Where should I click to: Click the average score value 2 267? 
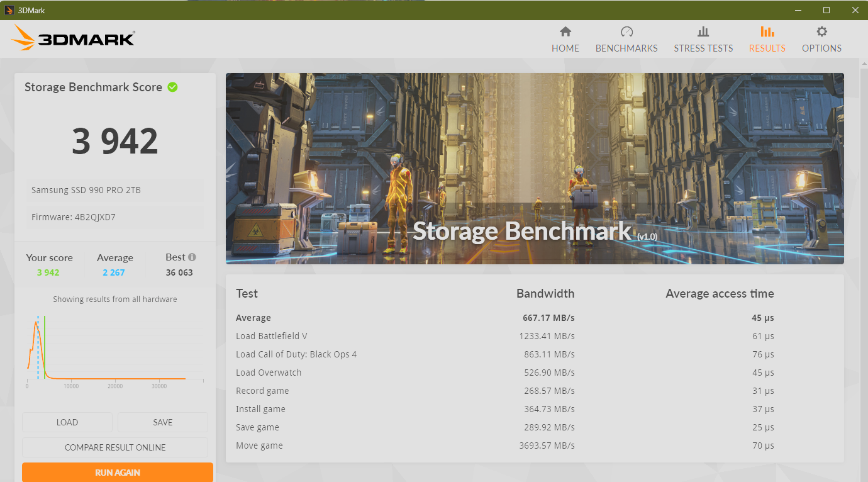point(114,272)
